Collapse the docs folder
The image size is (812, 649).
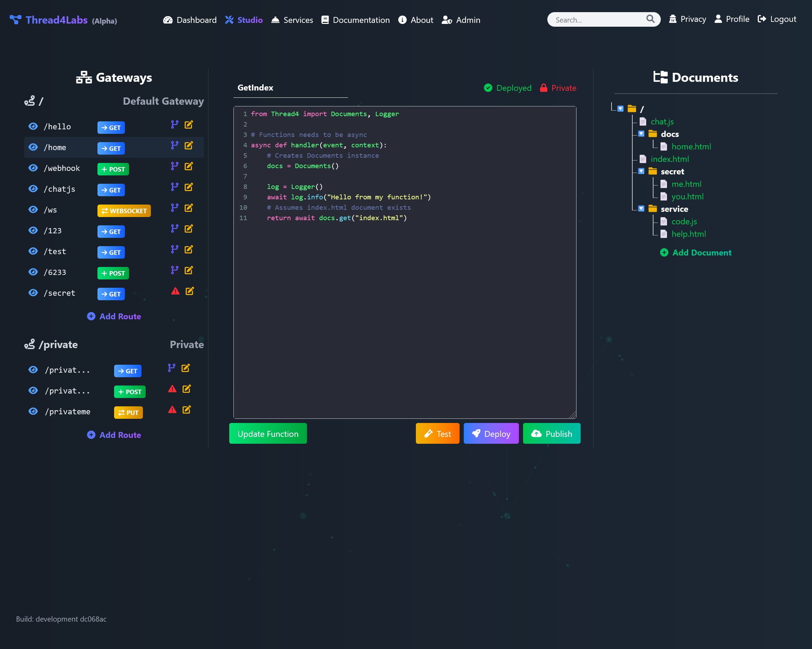point(641,133)
